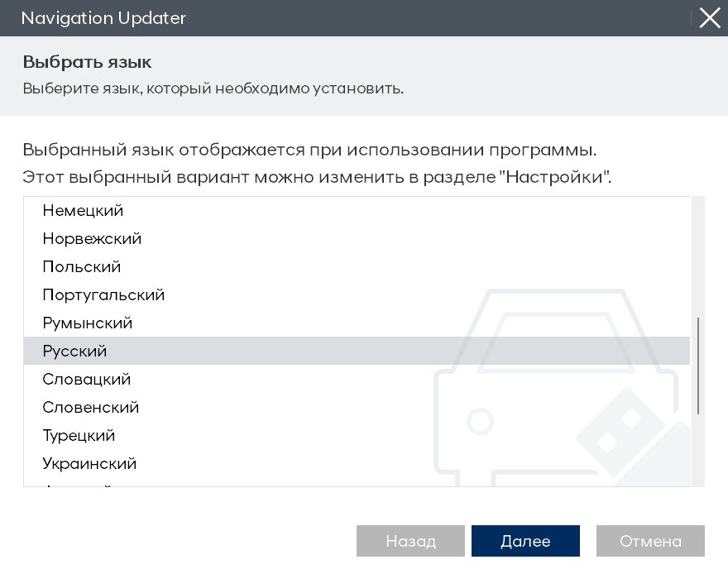Pick Словенский from the languages
The width and height of the screenshot is (728, 574).
point(91,408)
